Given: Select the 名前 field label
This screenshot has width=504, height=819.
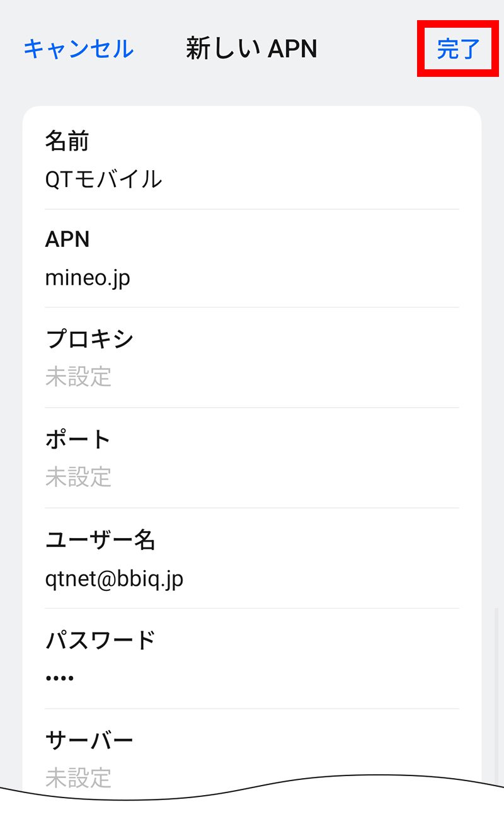Looking at the screenshot, I should 67,141.
